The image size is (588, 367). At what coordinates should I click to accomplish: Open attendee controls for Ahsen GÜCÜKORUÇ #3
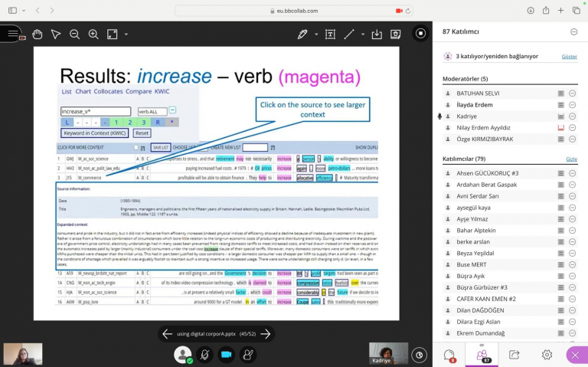click(x=572, y=173)
